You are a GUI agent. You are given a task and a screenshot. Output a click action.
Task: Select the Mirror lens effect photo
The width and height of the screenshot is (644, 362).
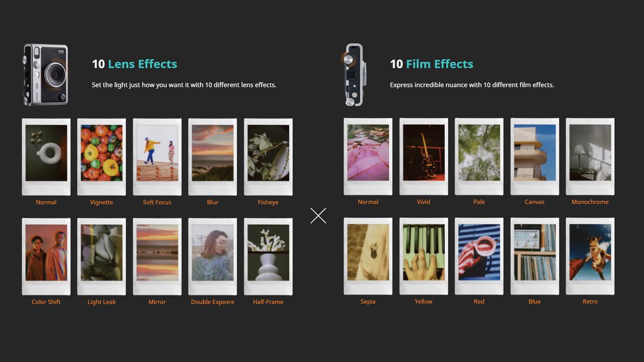157,256
